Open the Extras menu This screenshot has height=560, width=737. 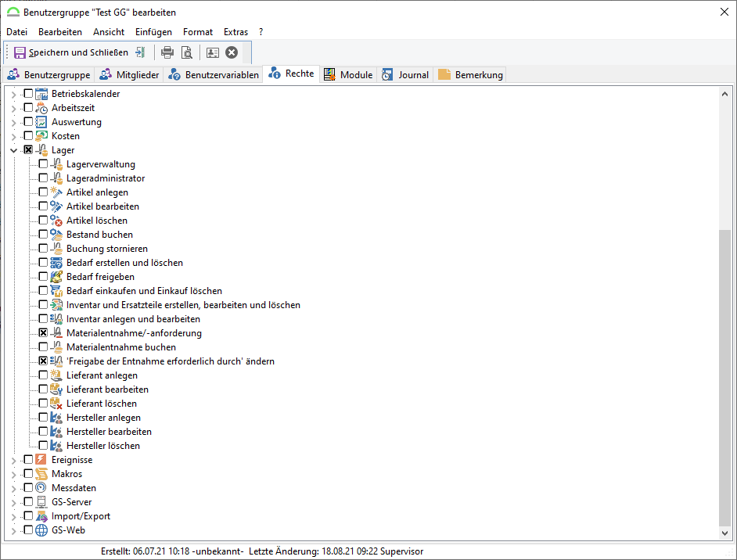tap(236, 32)
